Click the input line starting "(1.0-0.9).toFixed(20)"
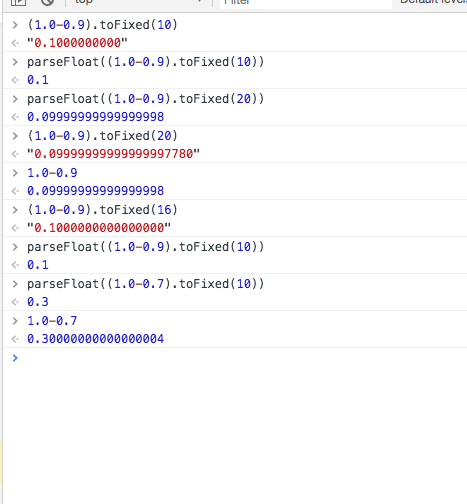 102,136
